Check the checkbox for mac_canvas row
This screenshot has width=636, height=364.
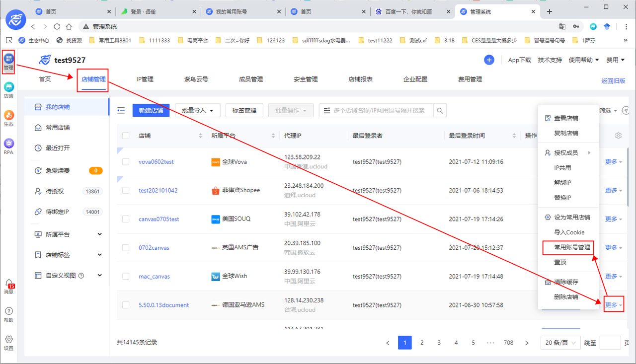[126, 276]
